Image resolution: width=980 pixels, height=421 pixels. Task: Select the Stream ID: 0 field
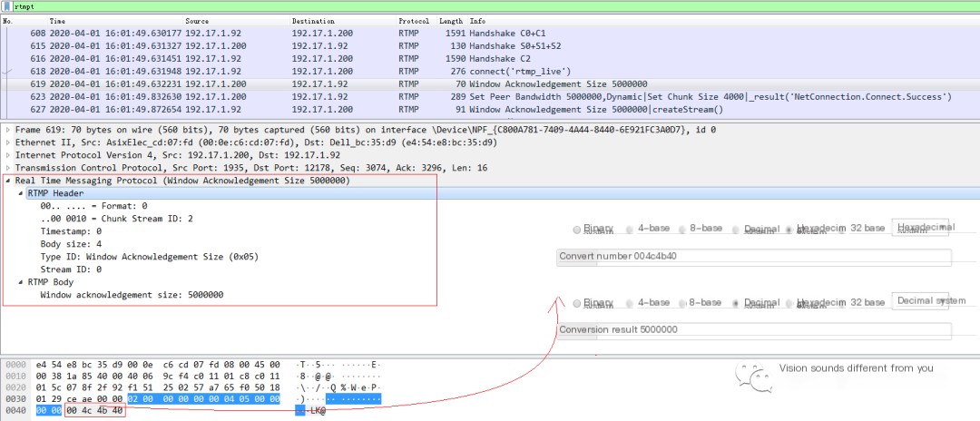pos(71,269)
